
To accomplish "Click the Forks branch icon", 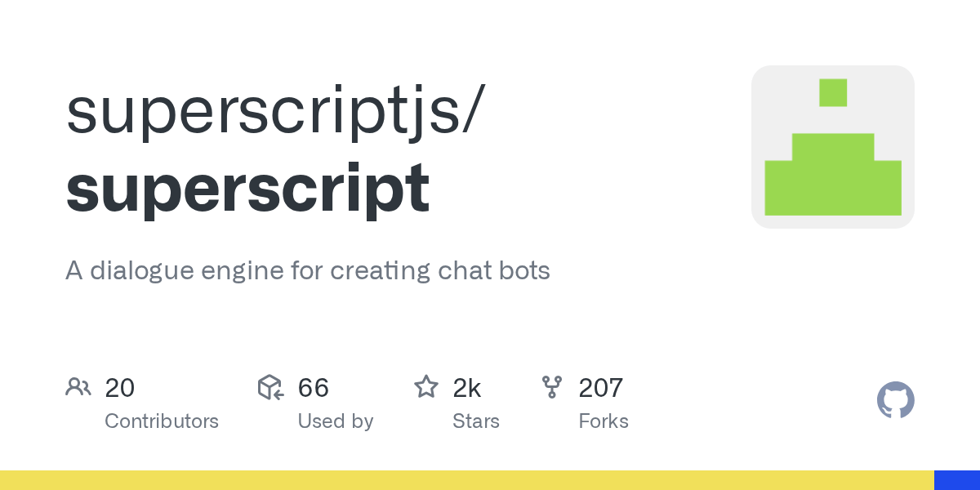I will pyautogui.click(x=552, y=387).
